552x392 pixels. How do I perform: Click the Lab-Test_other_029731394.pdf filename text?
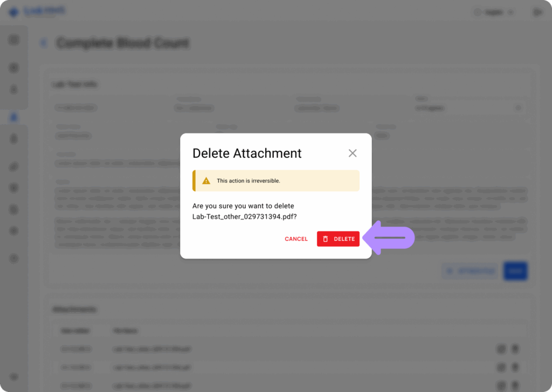click(244, 216)
